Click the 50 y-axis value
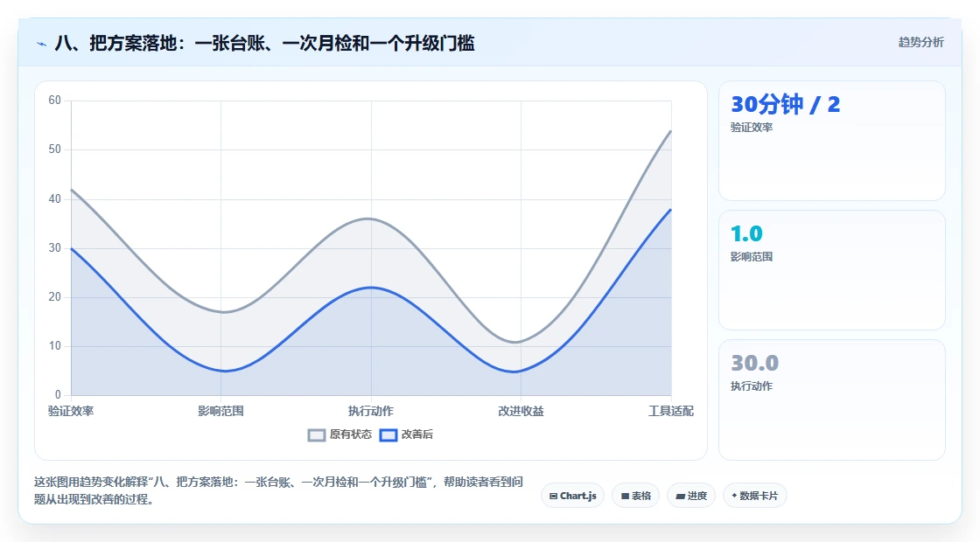Screen dimensions: 980x542 [x=55, y=149]
